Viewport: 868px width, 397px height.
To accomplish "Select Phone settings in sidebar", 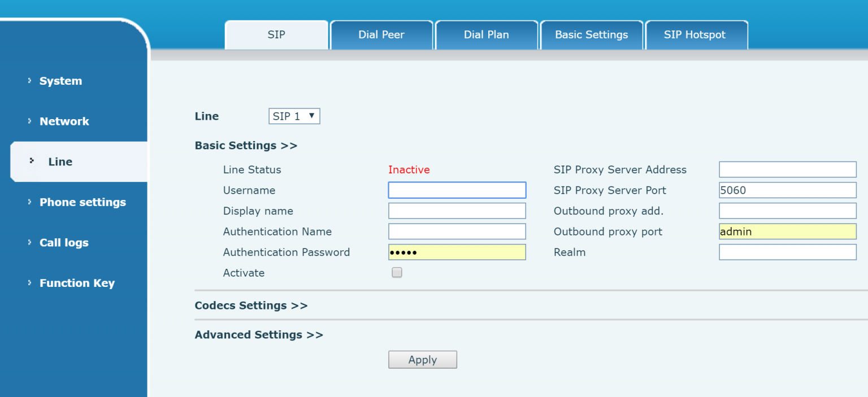I will pos(83,202).
